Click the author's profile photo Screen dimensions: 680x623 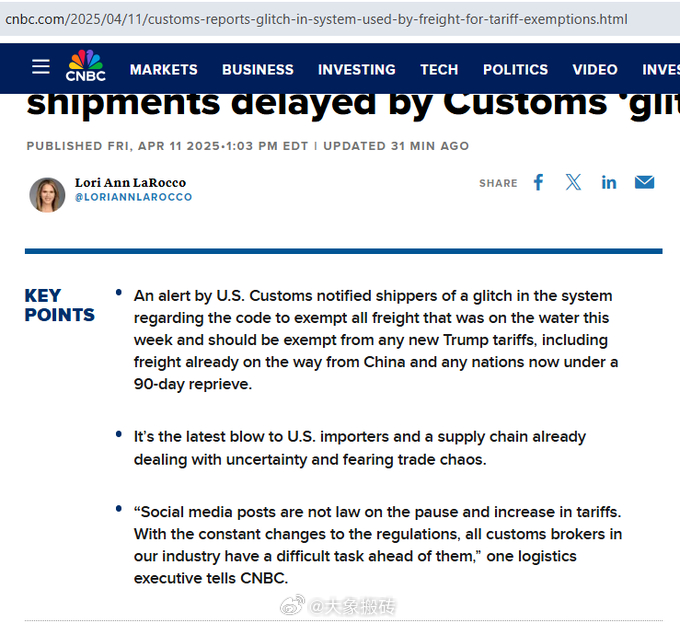coord(47,195)
